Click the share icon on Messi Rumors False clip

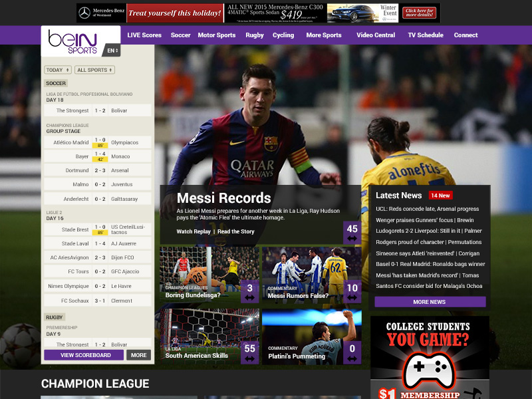(352, 296)
